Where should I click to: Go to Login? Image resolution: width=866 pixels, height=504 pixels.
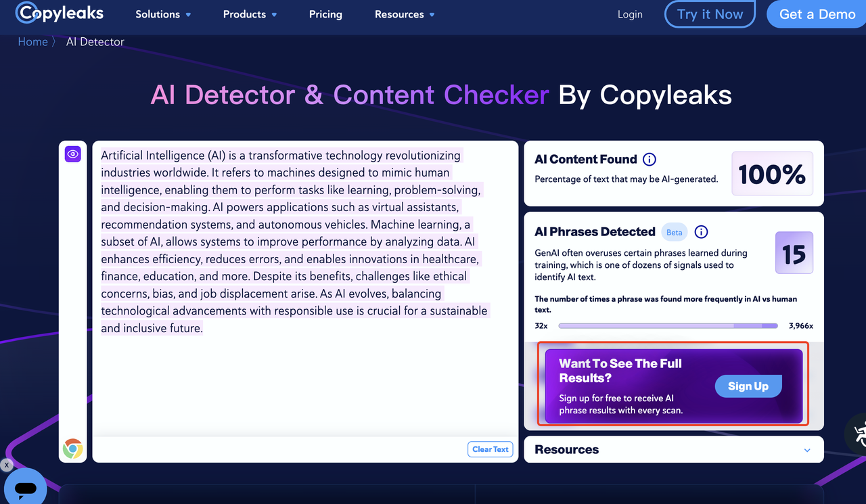tap(630, 14)
